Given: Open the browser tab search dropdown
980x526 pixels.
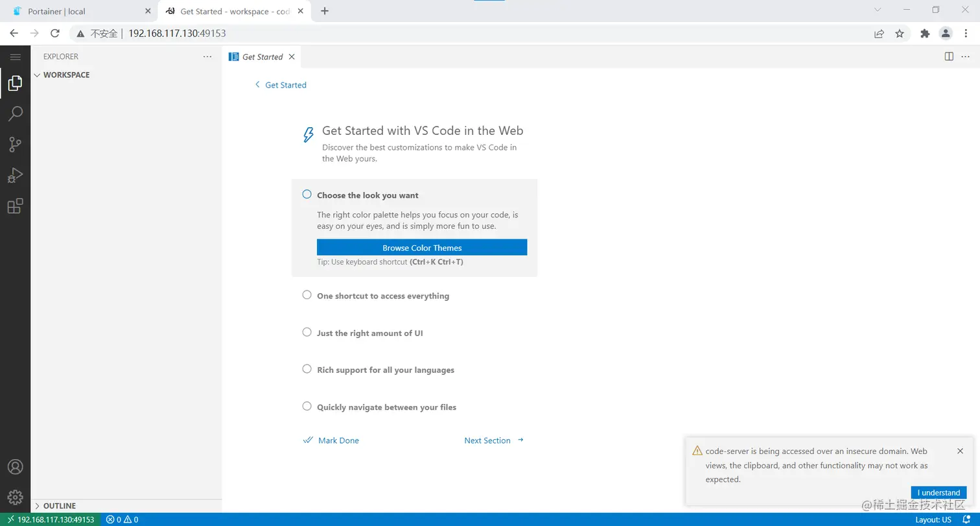Looking at the screenshot, I should (878, 10).
